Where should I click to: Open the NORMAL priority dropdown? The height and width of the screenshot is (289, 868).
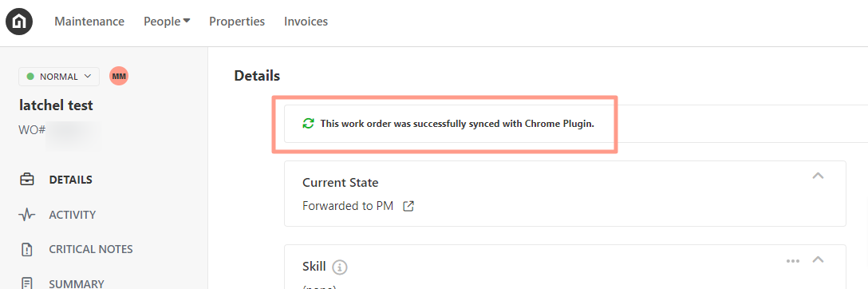click(59, 77)
